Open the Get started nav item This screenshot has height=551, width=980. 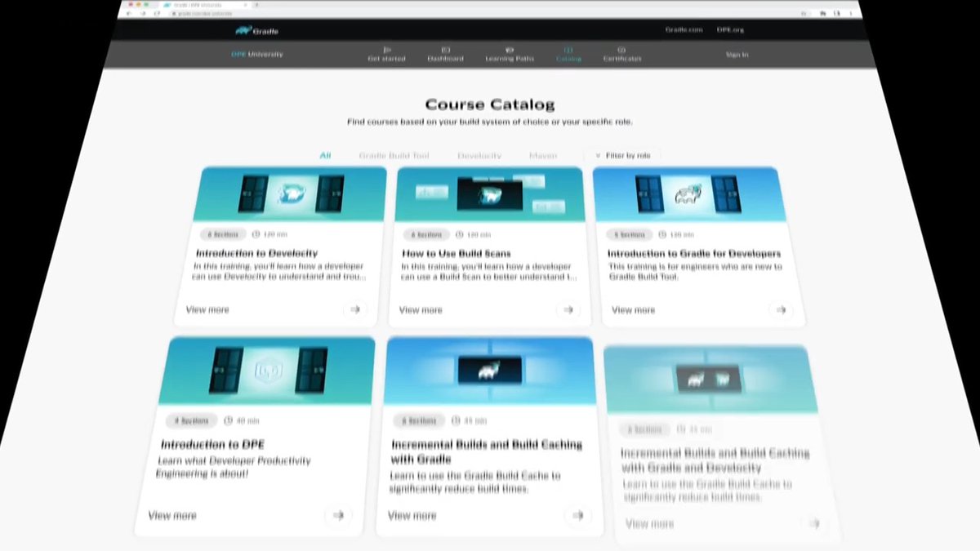pyautogui.click(x=387, y=55)
